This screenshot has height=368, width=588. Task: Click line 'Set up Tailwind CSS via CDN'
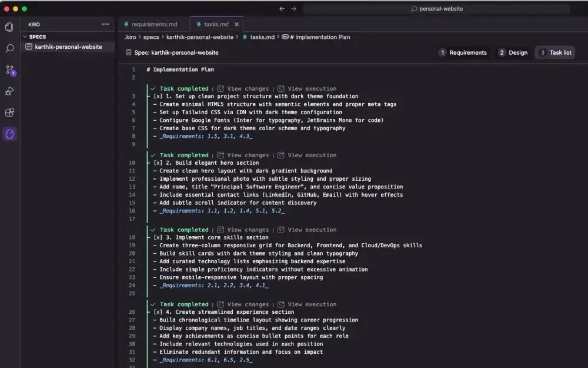click(248, 112)
